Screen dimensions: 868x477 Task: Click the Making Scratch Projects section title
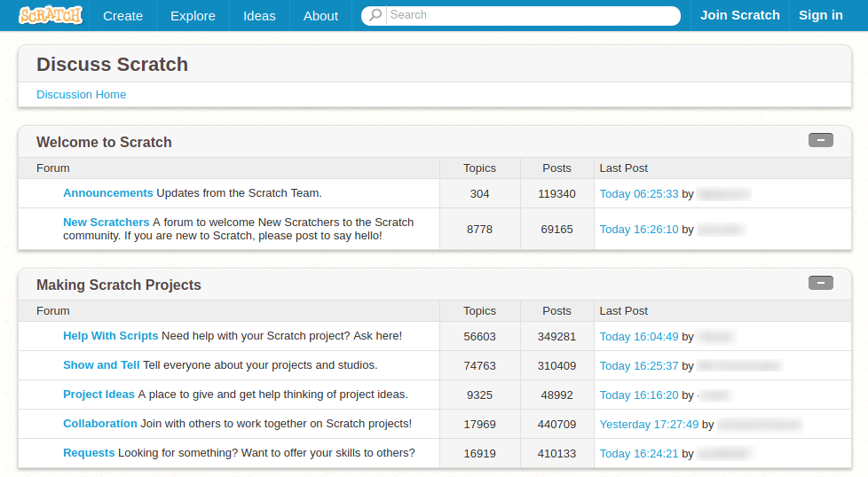[118, 285]
